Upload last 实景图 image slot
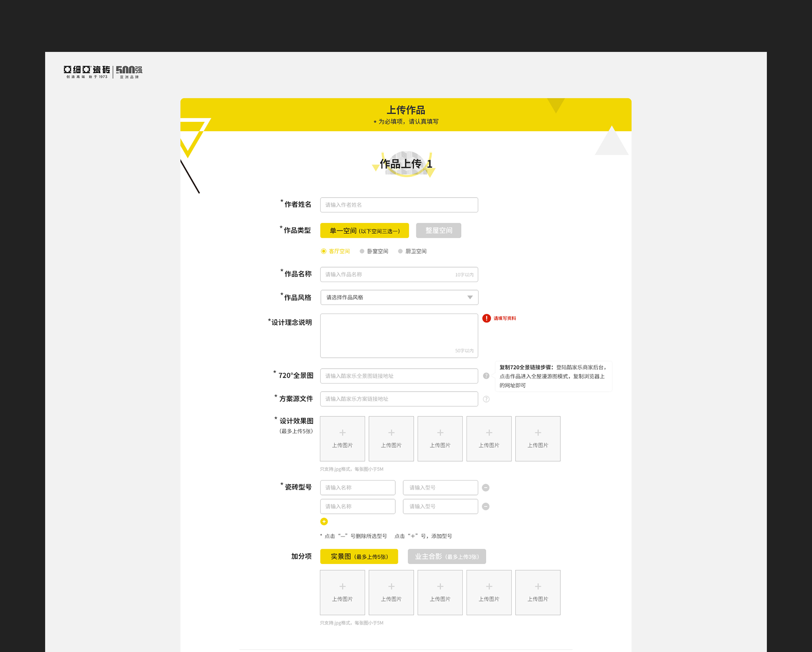The width and height of the screenshot is (812, 652). 538,592
